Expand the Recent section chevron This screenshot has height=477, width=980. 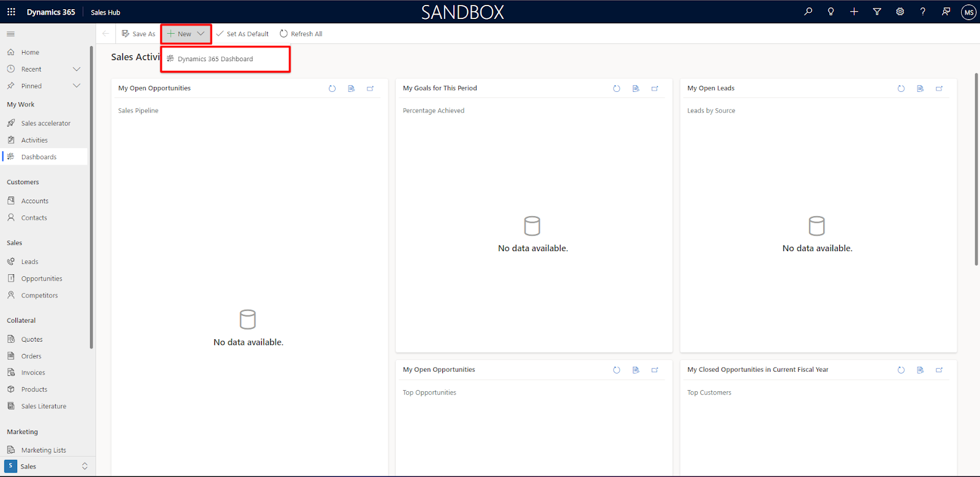[77, 69]
